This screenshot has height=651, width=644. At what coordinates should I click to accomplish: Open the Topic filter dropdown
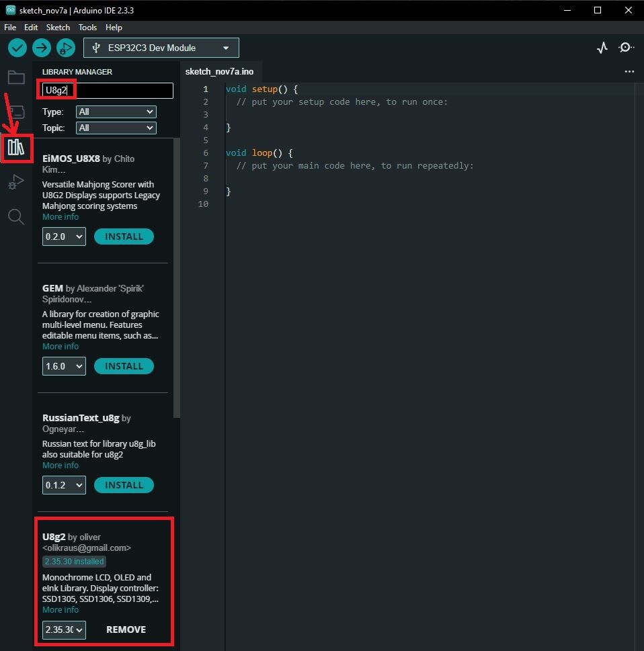click(116, 128)
